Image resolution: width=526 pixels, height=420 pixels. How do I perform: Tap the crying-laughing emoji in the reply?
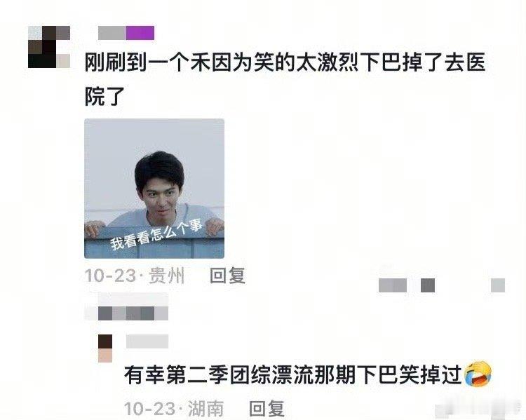[478, 374]
